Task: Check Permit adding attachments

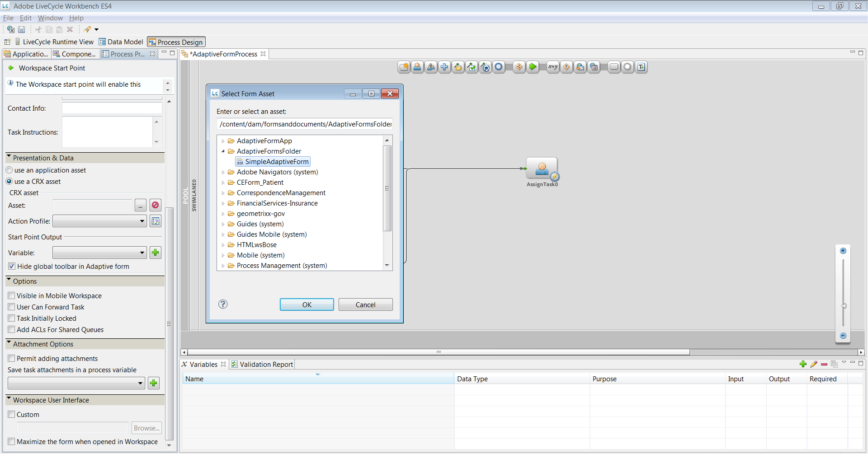Action: [x=12, y=359]
